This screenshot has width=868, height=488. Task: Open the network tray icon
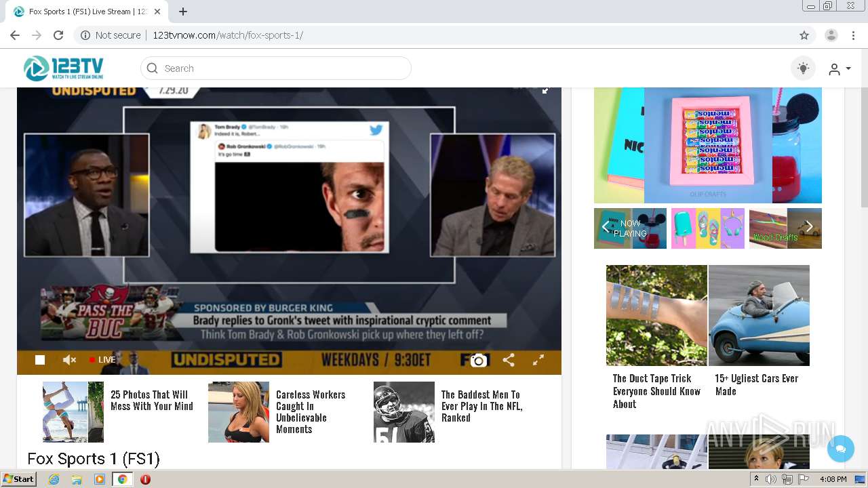787,479
